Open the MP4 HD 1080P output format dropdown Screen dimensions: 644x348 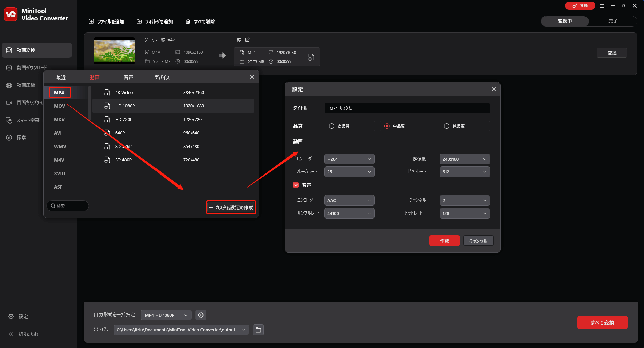click(x=165, y=315)
